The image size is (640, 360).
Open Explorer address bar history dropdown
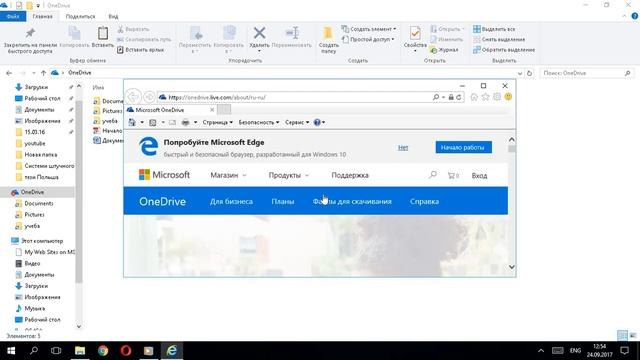[520, 73]
